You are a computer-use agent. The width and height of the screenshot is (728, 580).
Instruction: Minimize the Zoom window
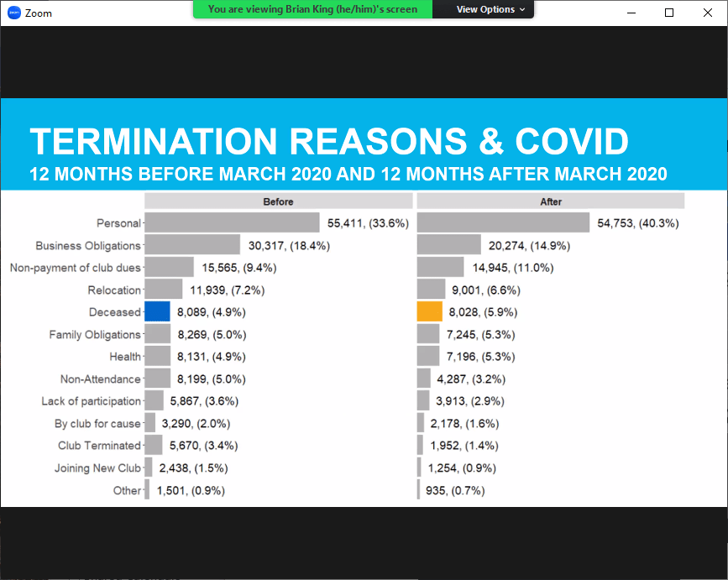point(630,13)
